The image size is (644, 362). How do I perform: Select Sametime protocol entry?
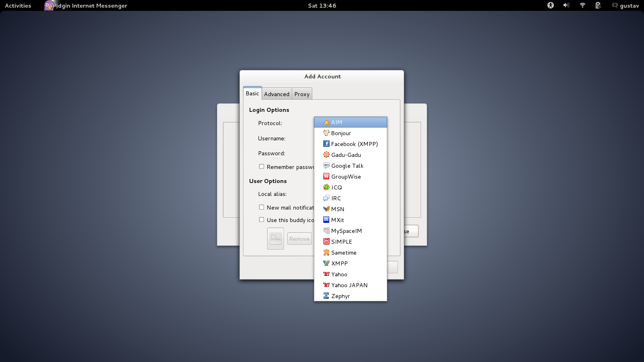[351, 252]
